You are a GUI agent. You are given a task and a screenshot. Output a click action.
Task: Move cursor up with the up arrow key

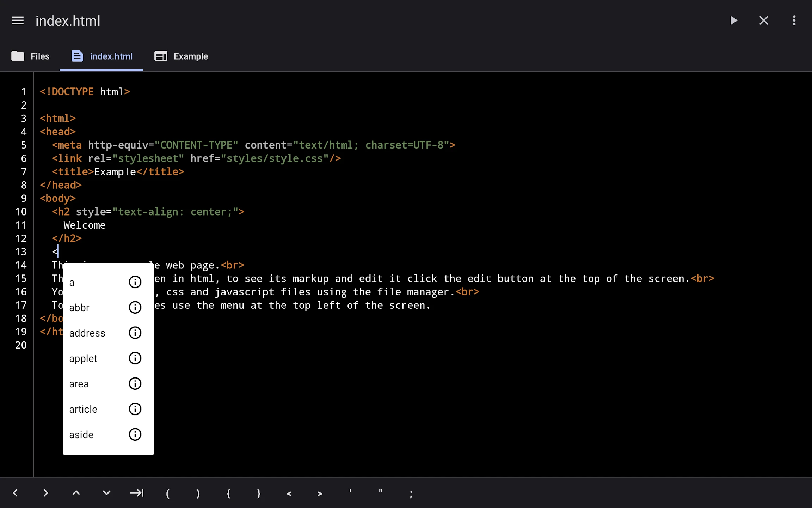(x=76, y=493)
